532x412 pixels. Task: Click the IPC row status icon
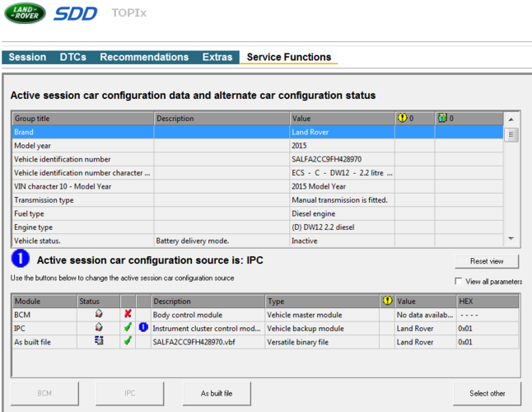pyautogui.click(x=99, y=327)
